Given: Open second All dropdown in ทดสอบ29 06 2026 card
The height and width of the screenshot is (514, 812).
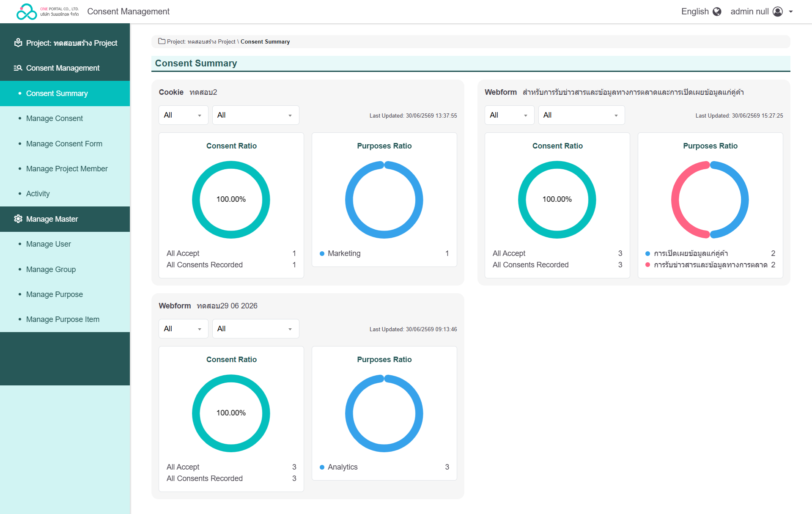Looking at the screenshot, I should pyautogui.click(x=255, y=329).
